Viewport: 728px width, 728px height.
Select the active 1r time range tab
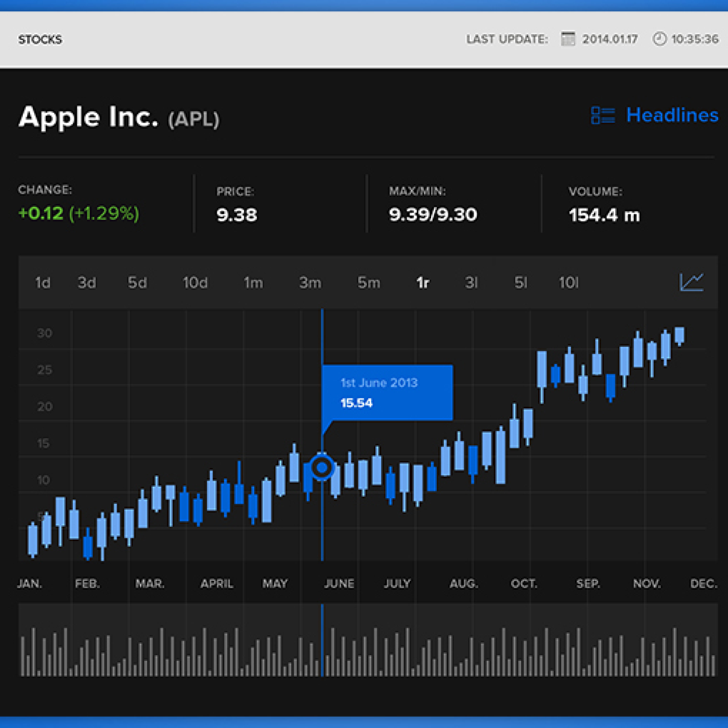tap(423, 283)
